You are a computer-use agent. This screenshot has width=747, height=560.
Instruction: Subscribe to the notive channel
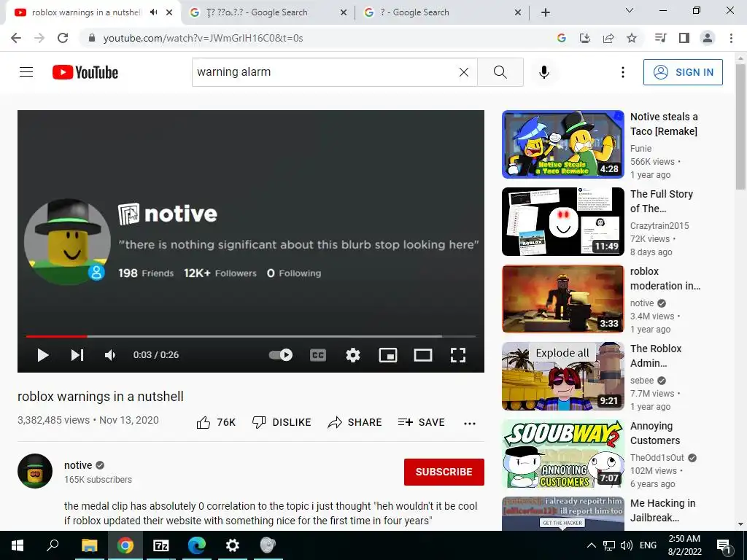point(444,472)
